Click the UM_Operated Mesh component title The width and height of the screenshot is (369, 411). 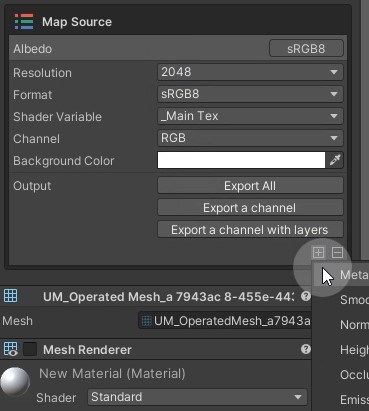pos(169,297)
